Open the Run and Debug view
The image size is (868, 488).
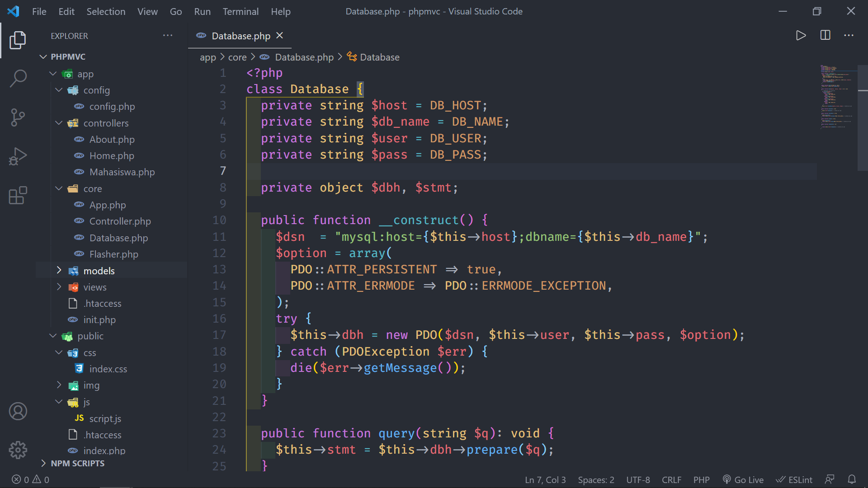pyautogui.click(x=18, y=156)
